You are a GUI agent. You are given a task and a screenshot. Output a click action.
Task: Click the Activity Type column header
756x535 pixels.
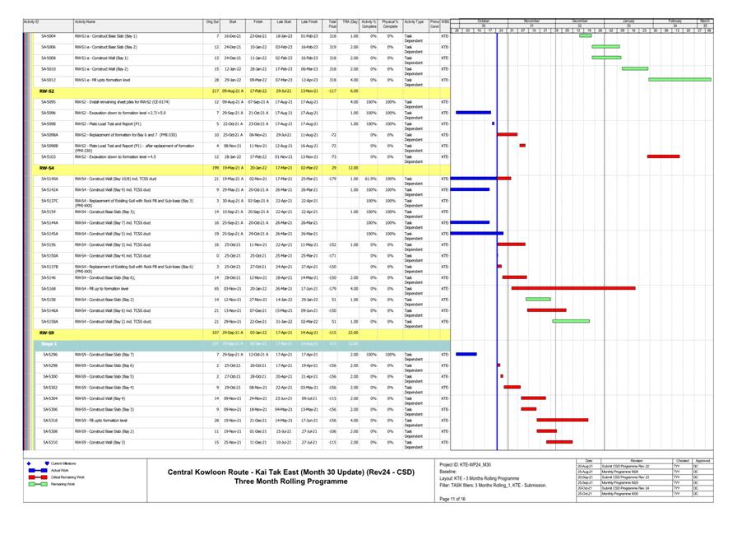tap(415, 21)
